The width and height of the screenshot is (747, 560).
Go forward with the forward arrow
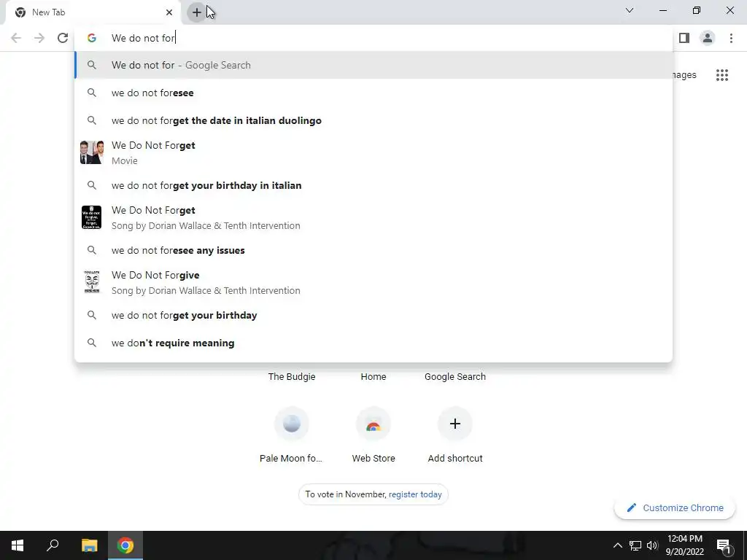(39, 38)
